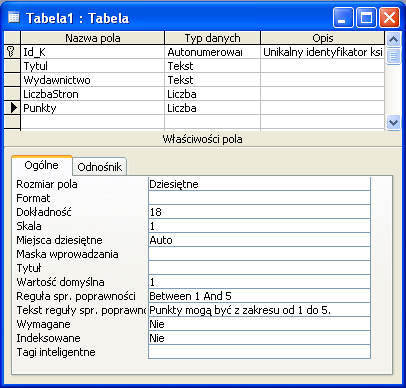Open the Liczba data type cell for Punkty

(212, 108)
